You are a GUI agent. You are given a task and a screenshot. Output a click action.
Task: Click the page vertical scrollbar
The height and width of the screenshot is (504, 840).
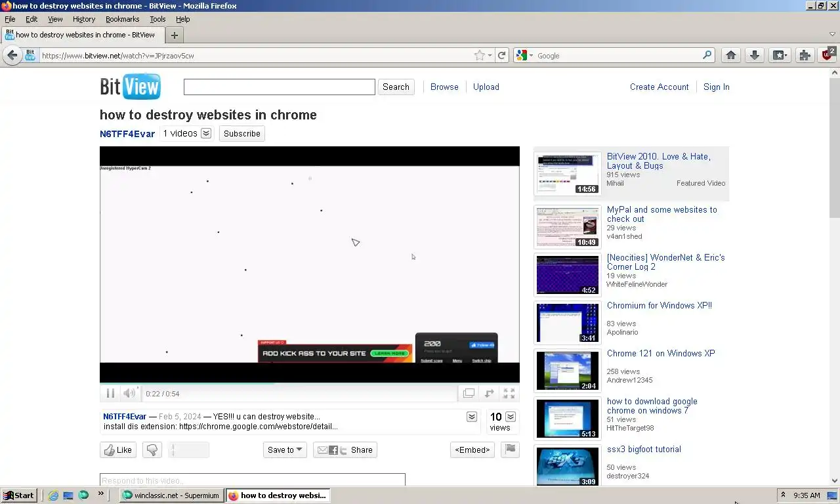click(834, 276)
